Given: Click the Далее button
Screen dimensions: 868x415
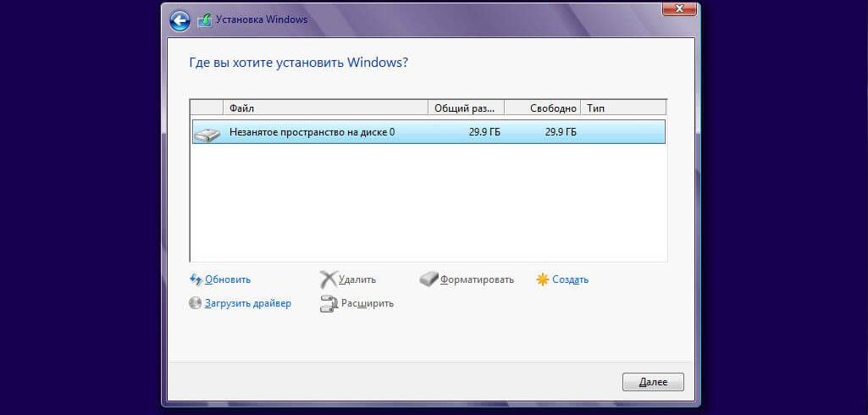Looking at the screenshot, I should tap(653, 382).
